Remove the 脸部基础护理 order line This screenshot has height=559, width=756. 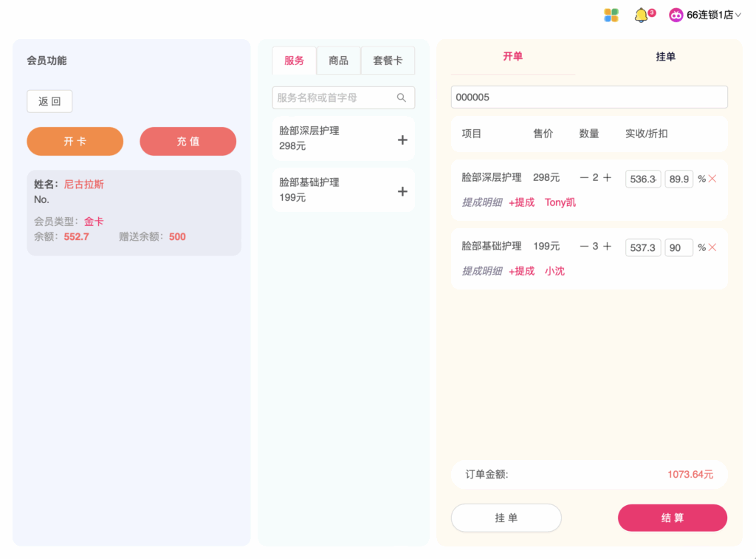(712, 247)
